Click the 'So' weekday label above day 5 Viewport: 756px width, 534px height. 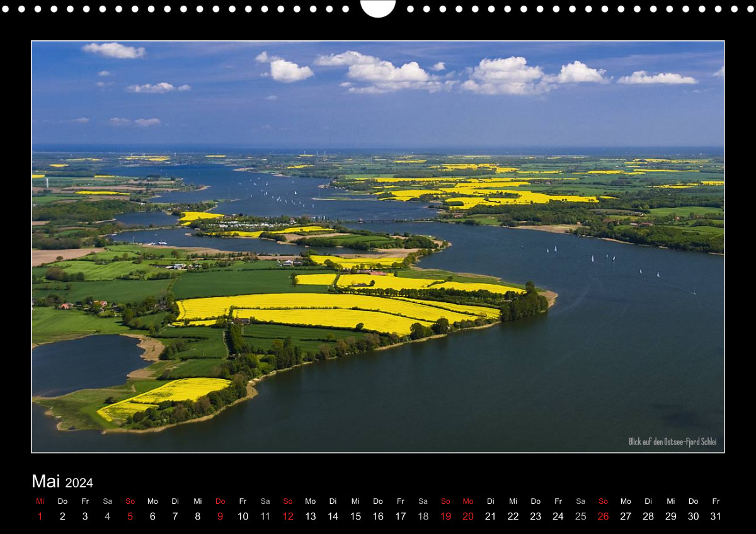[130, 501]
